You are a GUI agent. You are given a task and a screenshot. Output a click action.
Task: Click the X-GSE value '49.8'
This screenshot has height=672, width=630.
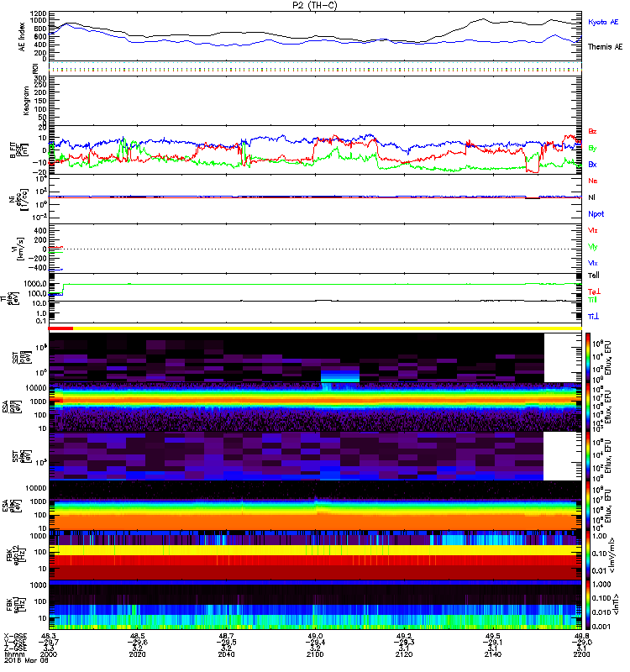581,636
